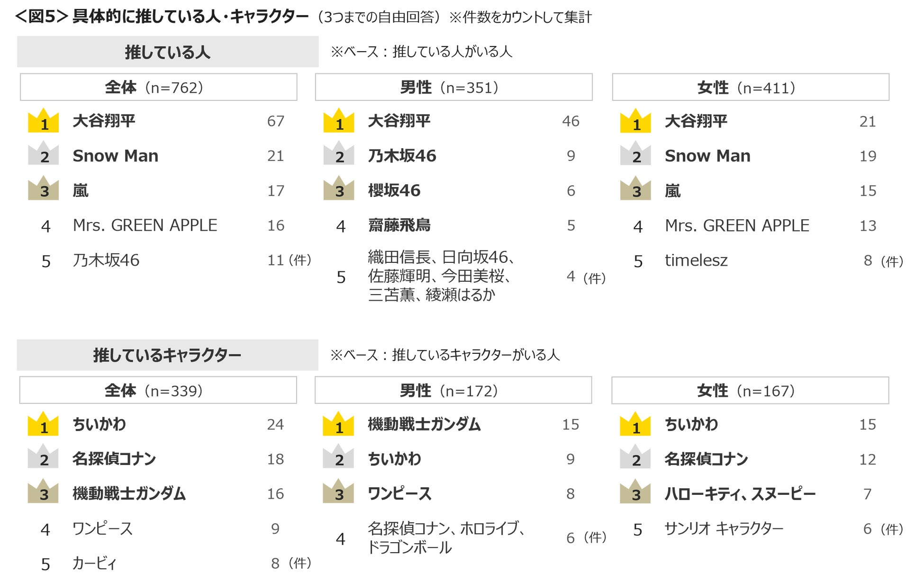Click silver crown icon next to 乃木坂46 in 男性 (n=351)
Image resolution: width=924 pixels, height=582 pixels.
point(339,154)
